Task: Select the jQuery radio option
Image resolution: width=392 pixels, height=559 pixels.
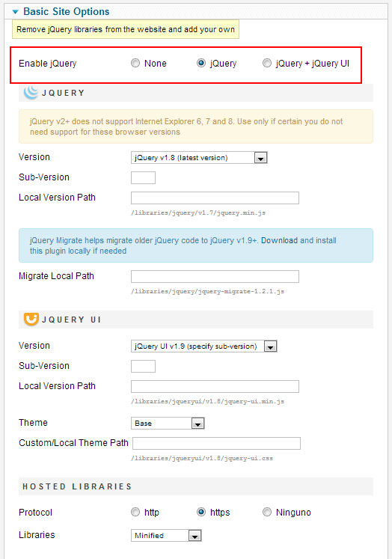Action: [x=201, y=63]
